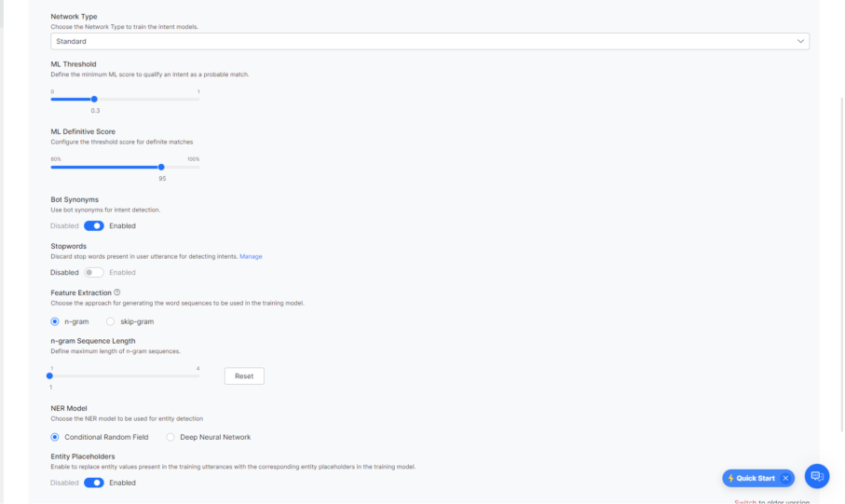Click the Reset button
Screen dimensions: 845x504
coord(244,376)
